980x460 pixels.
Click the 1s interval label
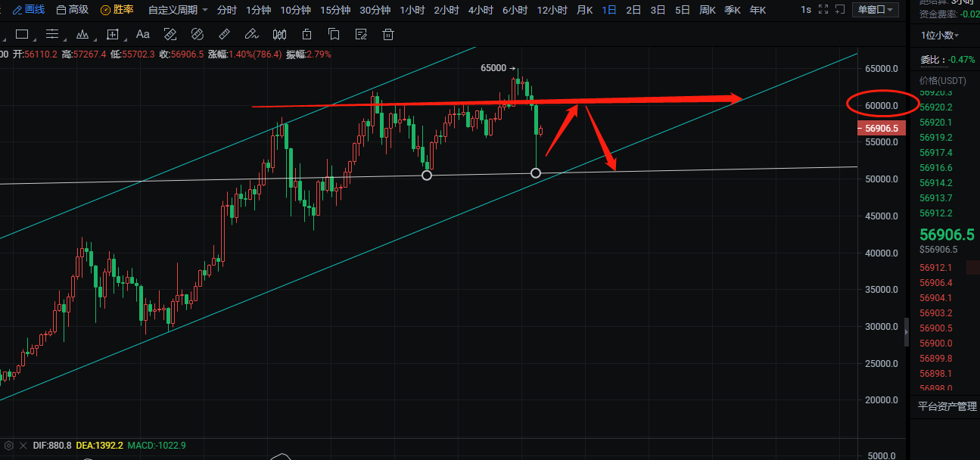tap(806, 10)
